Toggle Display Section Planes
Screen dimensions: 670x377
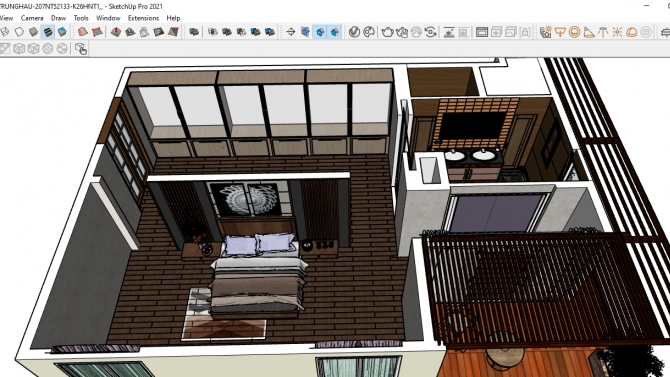(x=305, y=32)
